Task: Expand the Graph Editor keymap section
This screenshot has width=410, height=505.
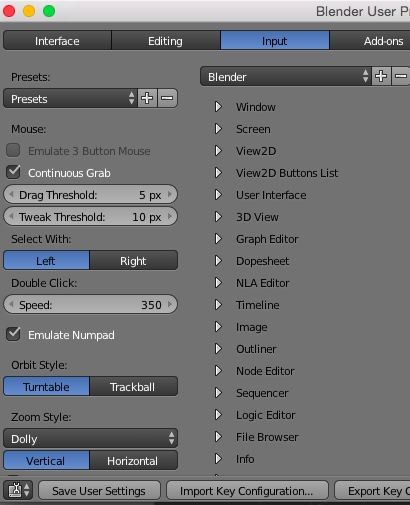Action: pyautogui.click(x=218, y=239)
